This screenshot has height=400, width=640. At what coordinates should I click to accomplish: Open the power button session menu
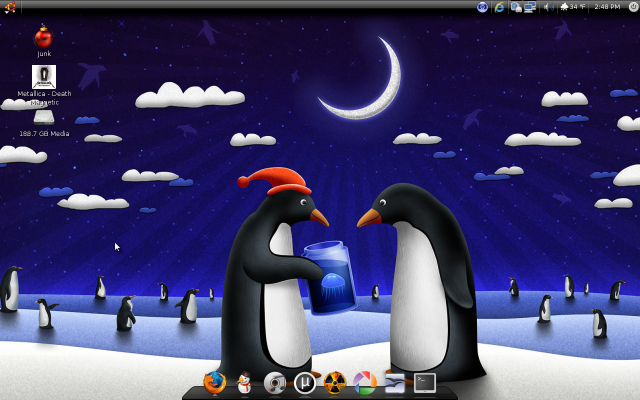coord(633,7)
